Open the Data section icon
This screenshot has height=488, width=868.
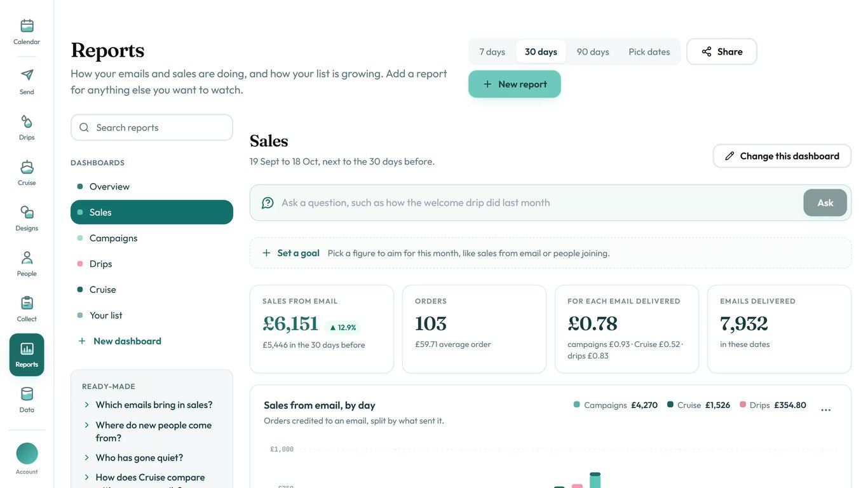click(x=27, y=400)
